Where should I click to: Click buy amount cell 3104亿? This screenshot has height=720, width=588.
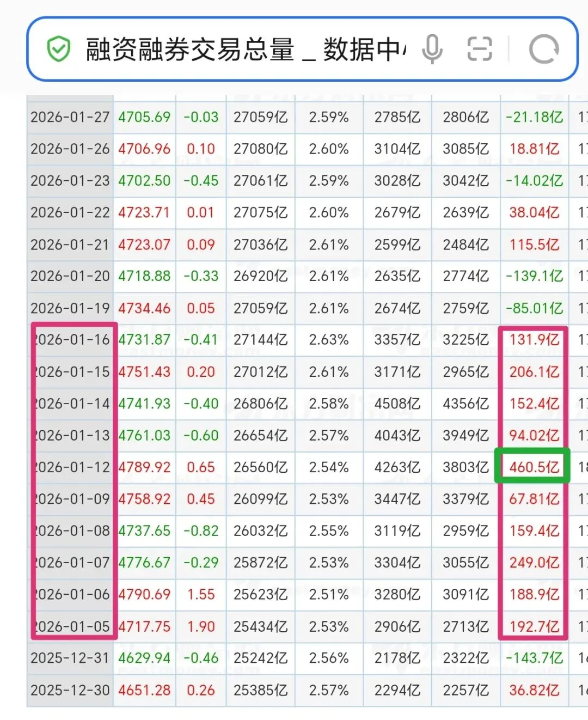[397, 149]
